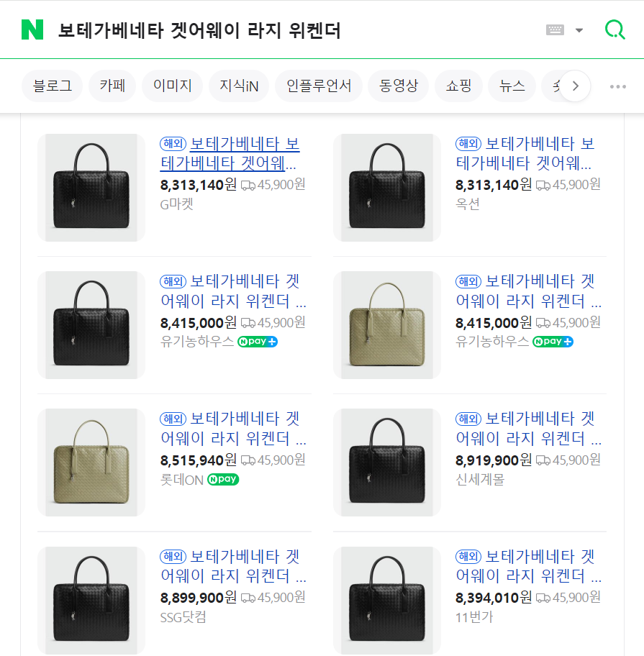This screenshot has width=644, height=656.
Task: Click the 해외 badge on G마켓 listing
Action: point(173,143)
